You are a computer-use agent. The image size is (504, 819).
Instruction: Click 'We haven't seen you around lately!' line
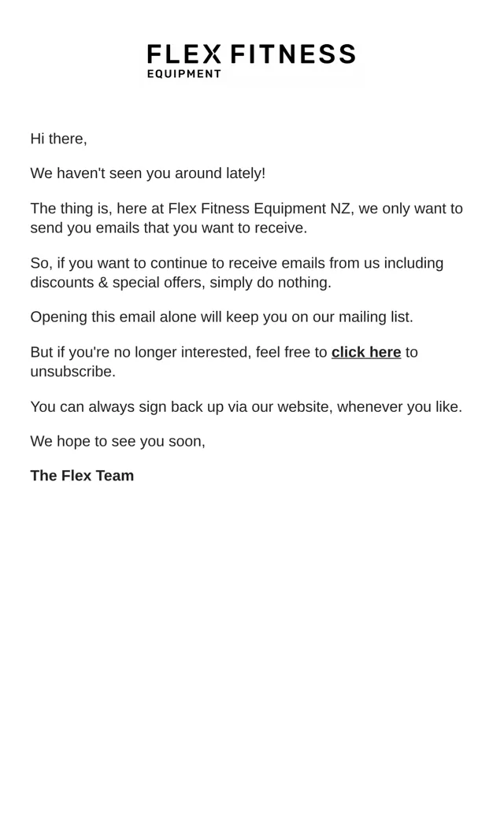click(x=148, y=173)
